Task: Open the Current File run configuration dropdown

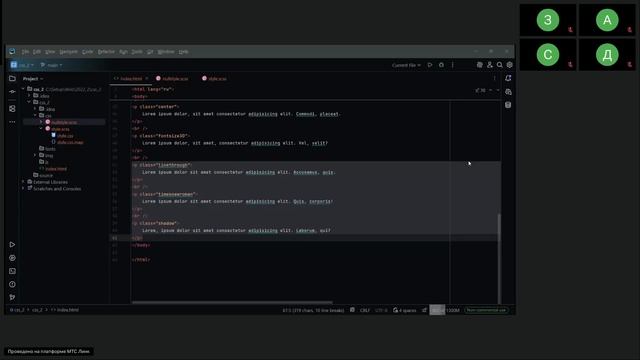Action: tap(406, 65)
